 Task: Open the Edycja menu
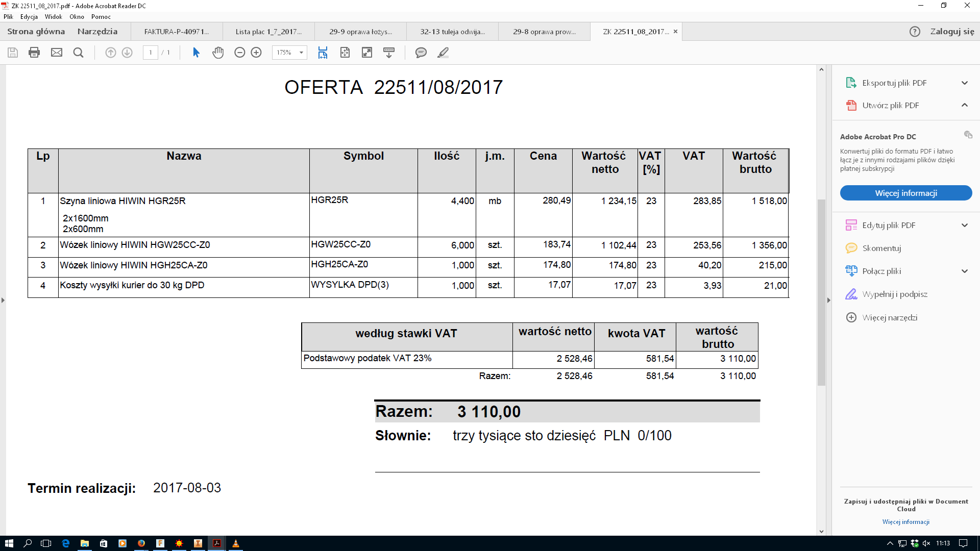(29, 17)
